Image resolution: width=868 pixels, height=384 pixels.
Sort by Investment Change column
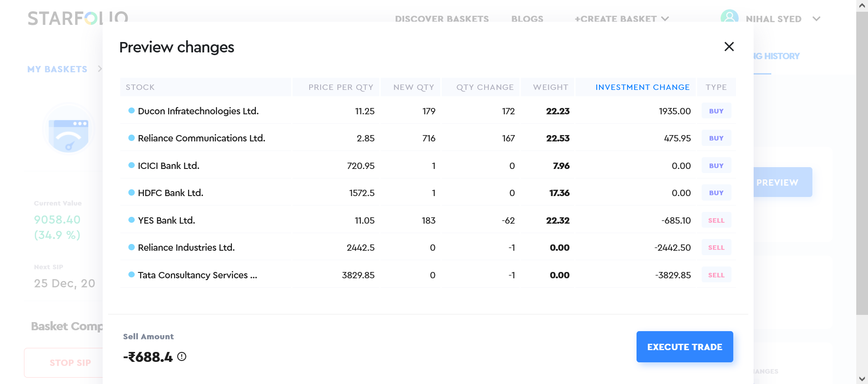pyautogui.click(x=642, y=87)
